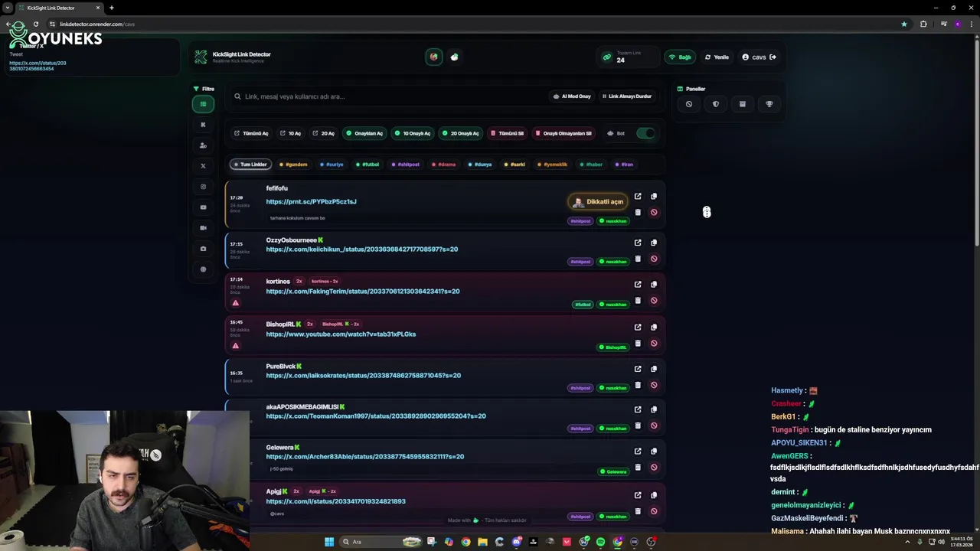Image resolution: width=980 pixels, height=551 pixels.
Task: Click the Tümünü Sil button
Action: pyautogui.click(x=508, y=133)
